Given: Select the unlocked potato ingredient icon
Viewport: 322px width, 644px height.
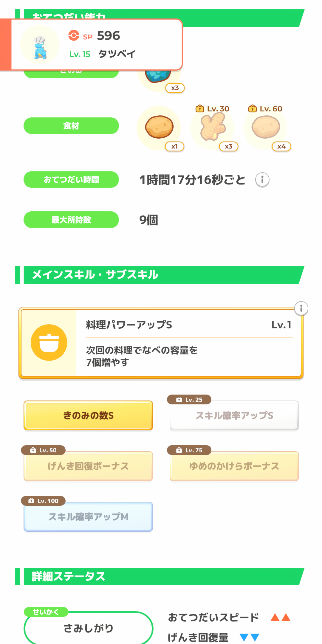Looking at the screenshot, I should pyautogui.click(x=159, y=127).
